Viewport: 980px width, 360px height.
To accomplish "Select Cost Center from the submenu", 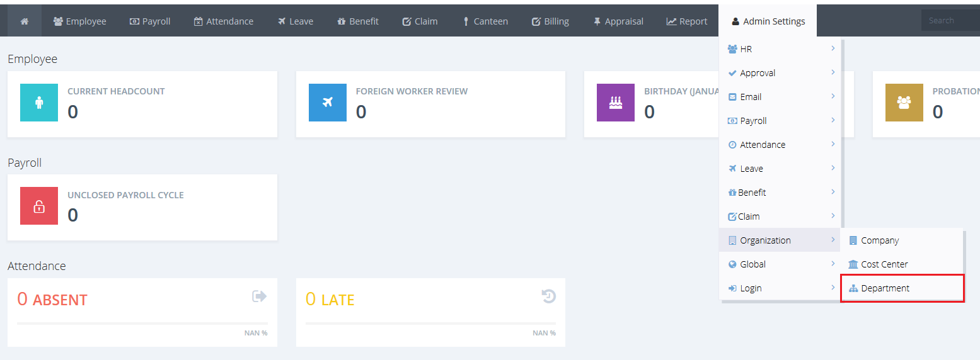I will pos(884,264).
